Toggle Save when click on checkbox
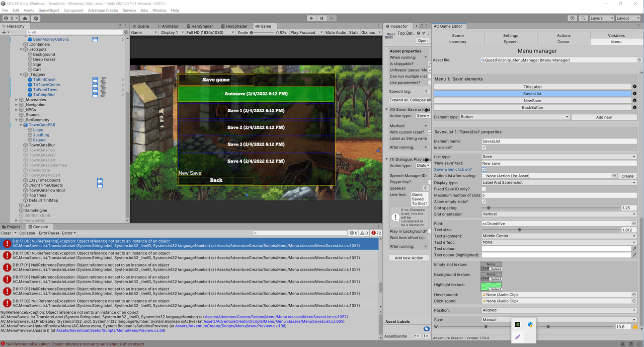 tap(484, 170)
